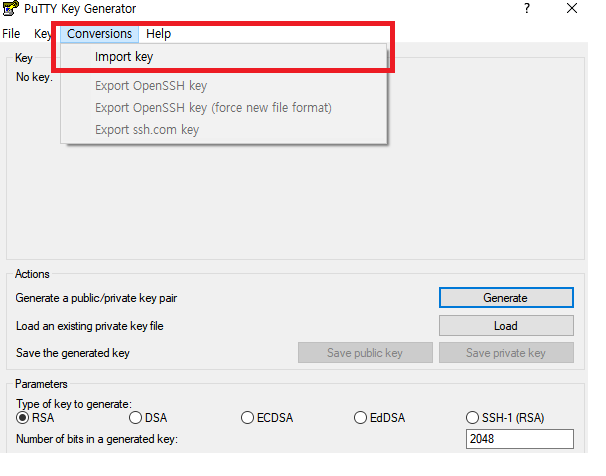Image resolution: width=606 pixels, height=476 pixels.
Task: Click 'Type of key to generate:' label
Action: [x=74, y=404]
